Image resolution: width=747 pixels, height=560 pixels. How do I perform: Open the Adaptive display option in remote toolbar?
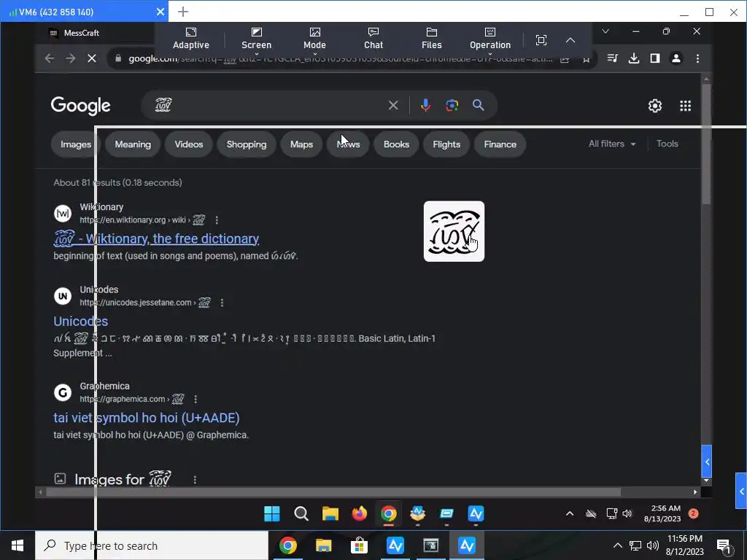pyautogui.click(x=190, y=39)
